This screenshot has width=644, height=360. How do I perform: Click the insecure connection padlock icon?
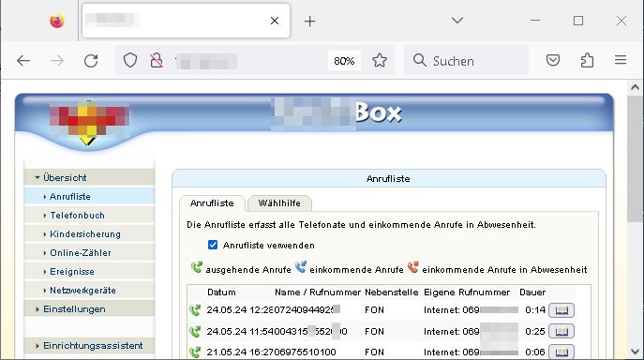click(x=157, y=61)
